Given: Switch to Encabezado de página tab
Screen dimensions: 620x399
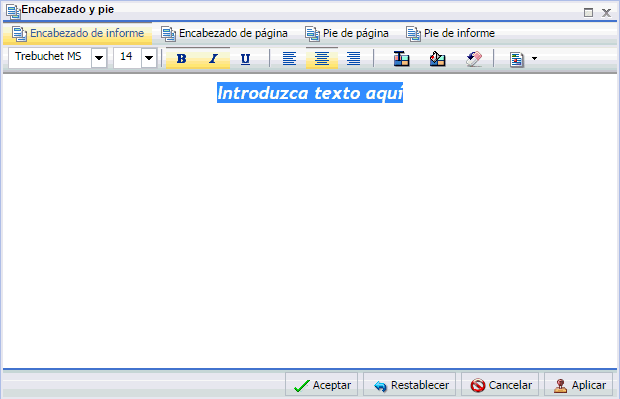Looking at the screenshot, I should click(x=224, y=33).
